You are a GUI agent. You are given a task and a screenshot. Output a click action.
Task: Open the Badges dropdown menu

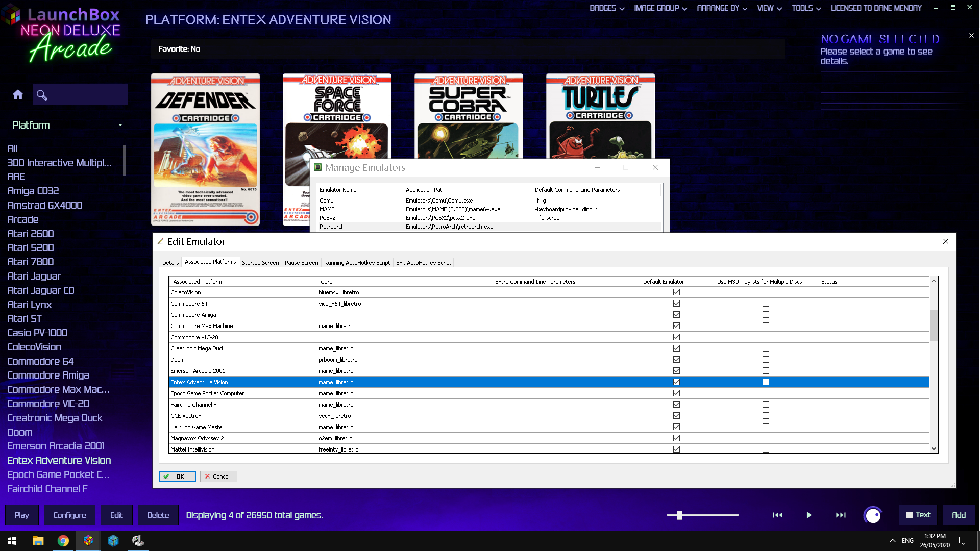pos(607,8)
